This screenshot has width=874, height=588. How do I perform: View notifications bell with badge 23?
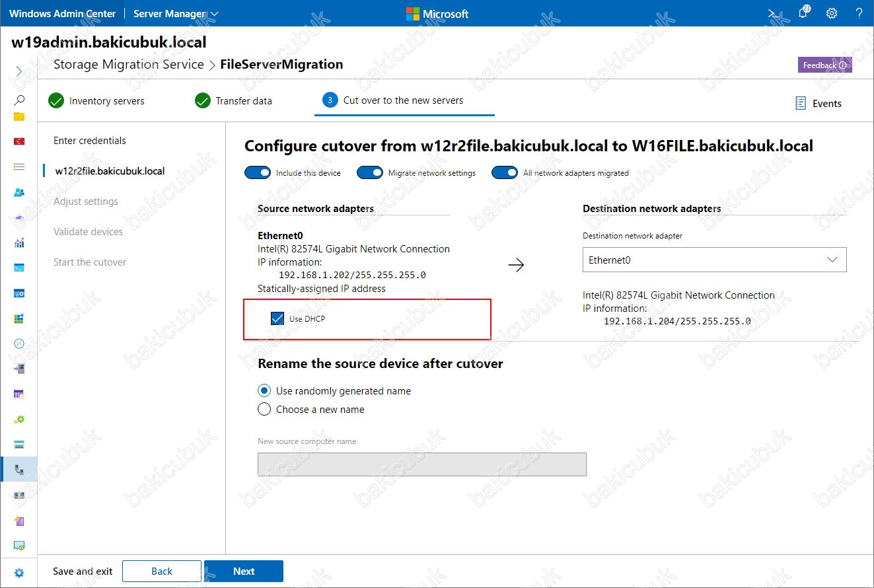pyautogui.click(x=803, y=13)
